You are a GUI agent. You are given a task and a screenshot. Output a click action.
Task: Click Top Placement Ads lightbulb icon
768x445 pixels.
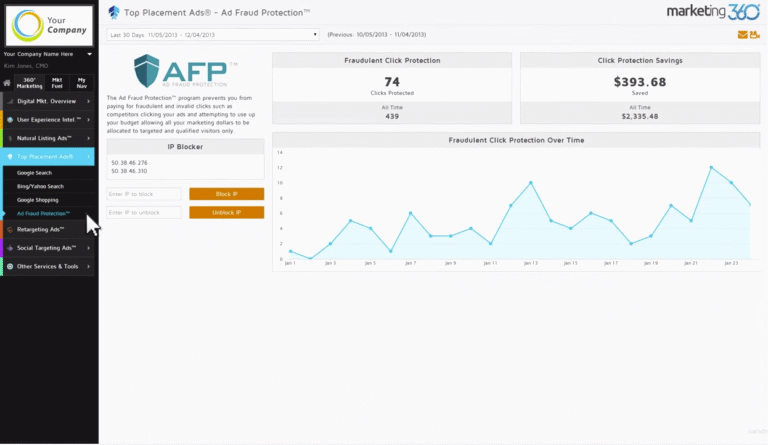click(10, 157)
